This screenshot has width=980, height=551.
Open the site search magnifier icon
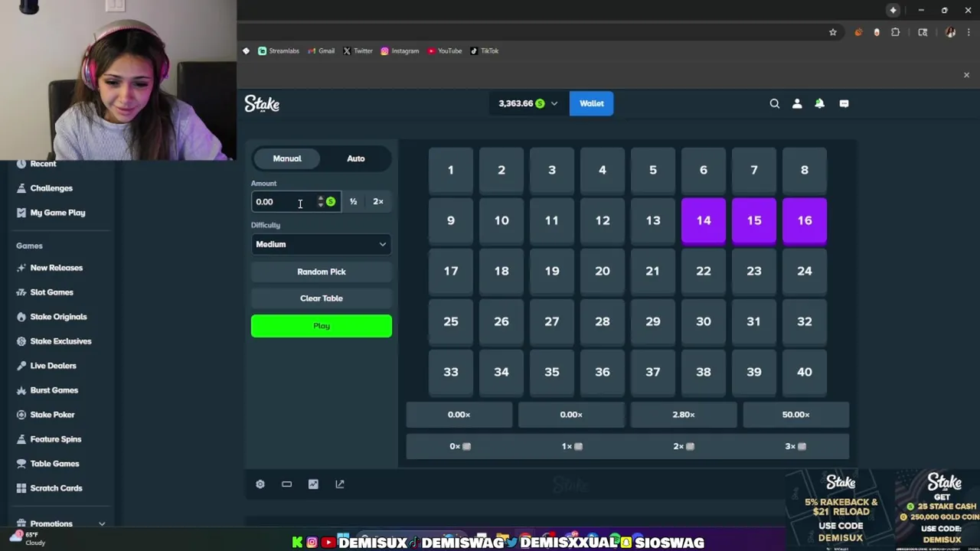tap(774, 103)
